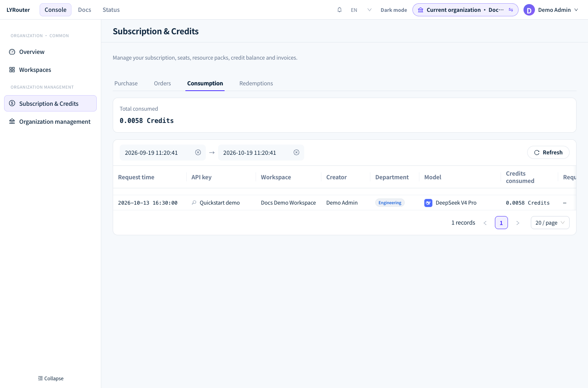Open the Status page link

[x=111, y=10]
